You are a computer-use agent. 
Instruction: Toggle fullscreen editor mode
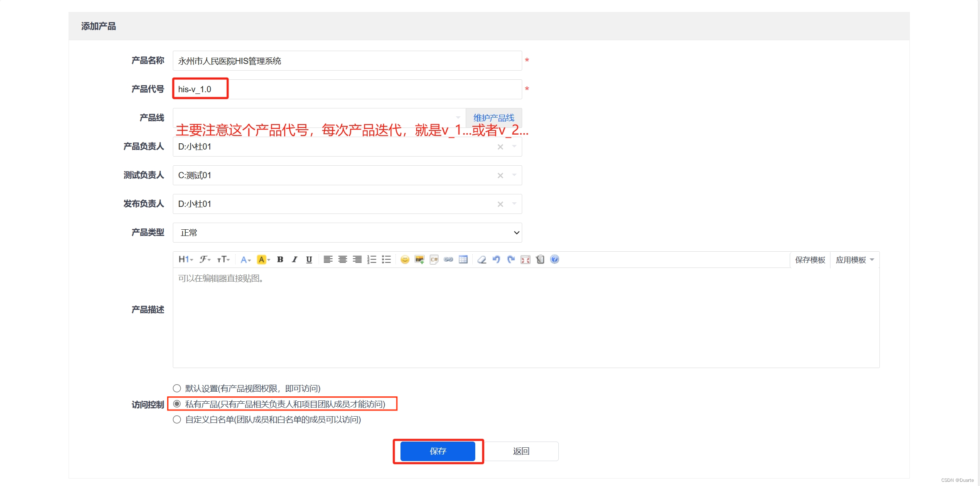point(526,260)
